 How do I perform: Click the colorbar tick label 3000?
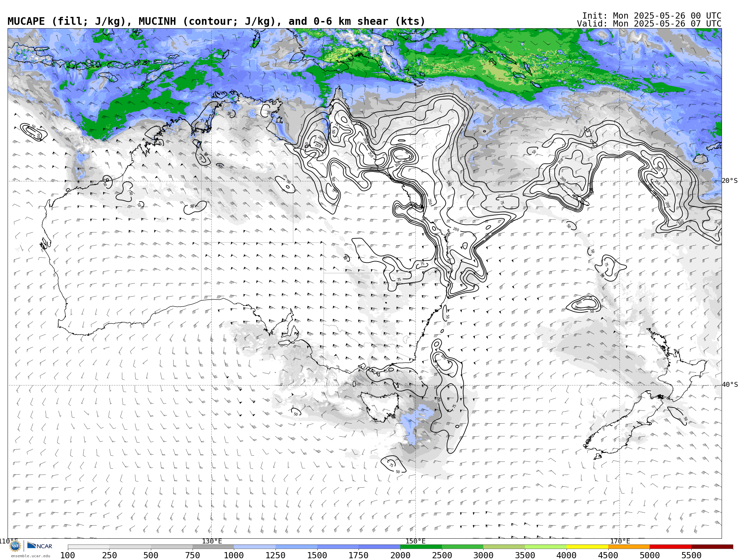[483, 555]
